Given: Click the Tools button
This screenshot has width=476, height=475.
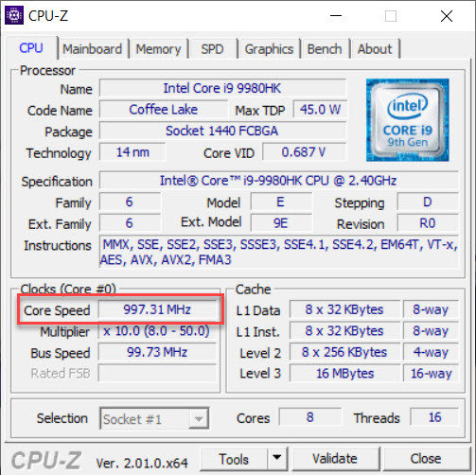Looking at the screenshot, I should tap(234, 459).
